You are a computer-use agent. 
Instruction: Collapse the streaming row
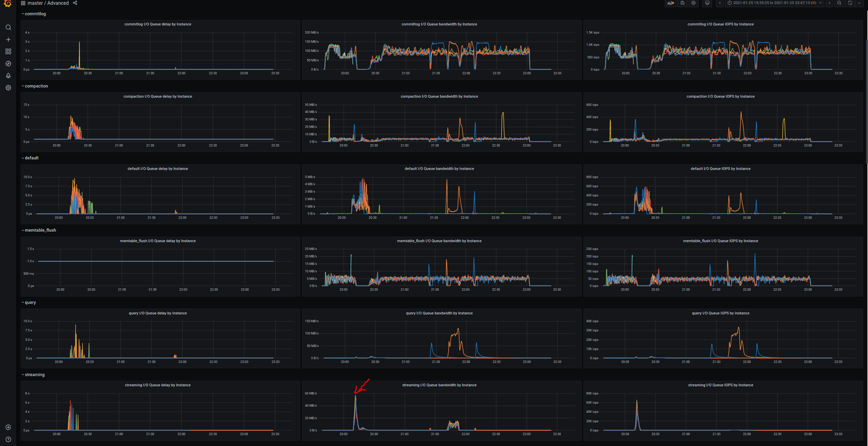(x=33, y=375)
